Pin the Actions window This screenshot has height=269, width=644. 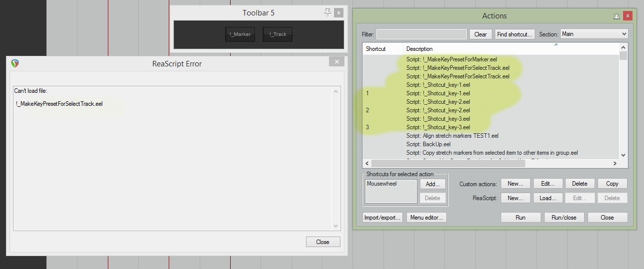pos(617,16)
